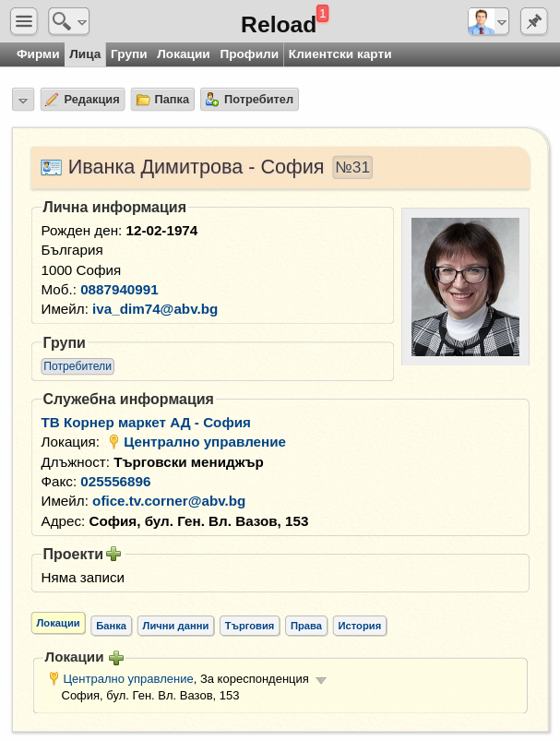Screen dimensions: 560x741
Task: Click the person's profile photo
Action: point(465,286)
